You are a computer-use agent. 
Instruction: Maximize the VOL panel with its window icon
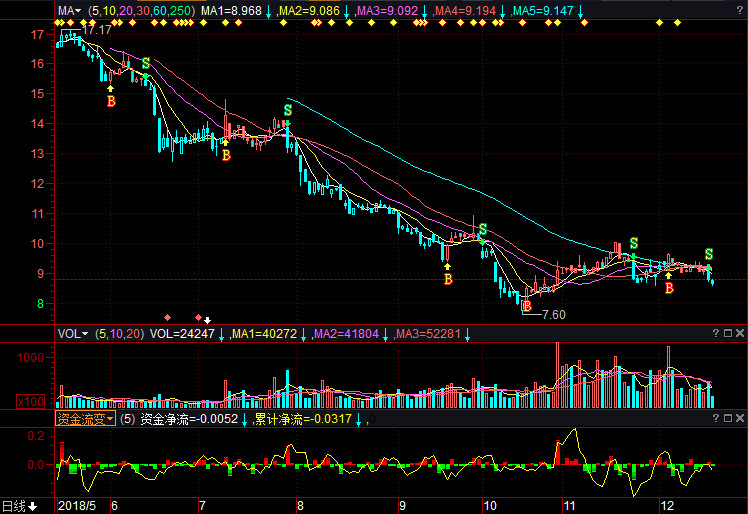[726, 334]
